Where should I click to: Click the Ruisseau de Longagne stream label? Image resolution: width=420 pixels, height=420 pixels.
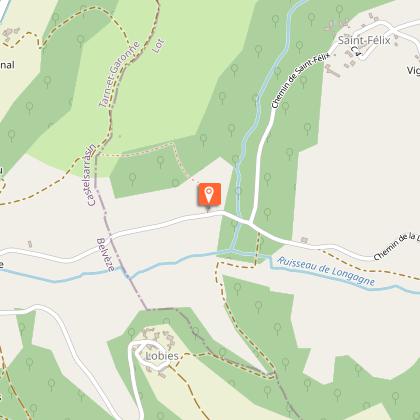point(326,271)
